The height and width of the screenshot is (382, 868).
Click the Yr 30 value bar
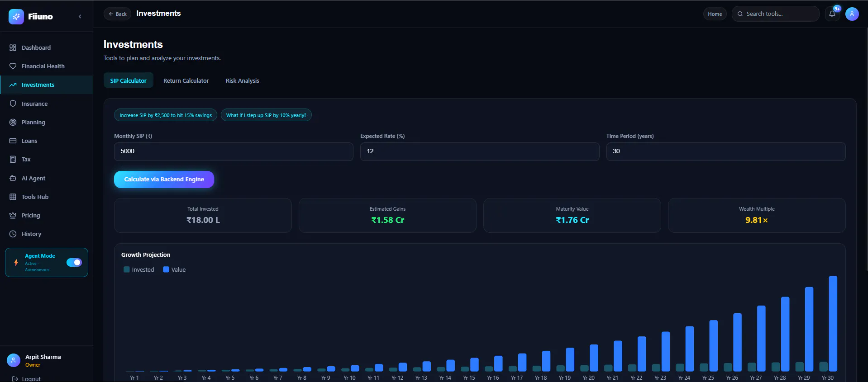(833, 324)
